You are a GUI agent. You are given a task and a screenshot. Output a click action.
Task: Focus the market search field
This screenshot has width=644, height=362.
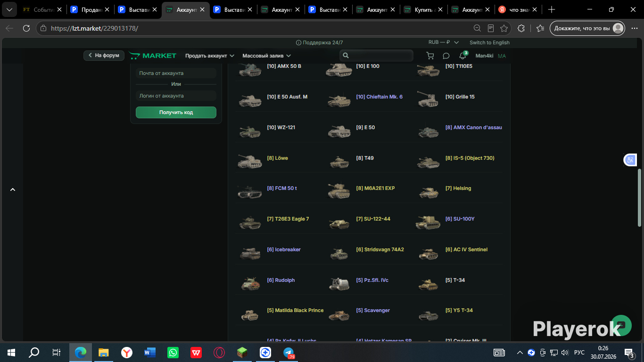click(x=376, y=56)
